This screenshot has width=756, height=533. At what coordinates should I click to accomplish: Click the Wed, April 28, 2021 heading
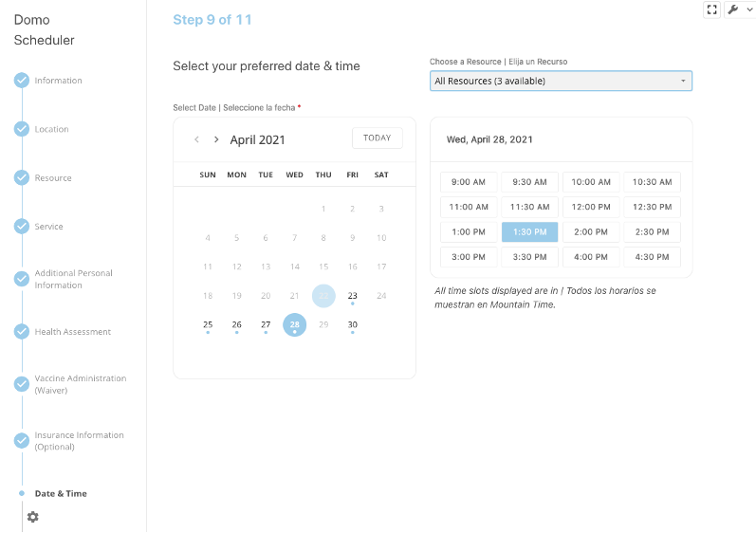point(489,139)
